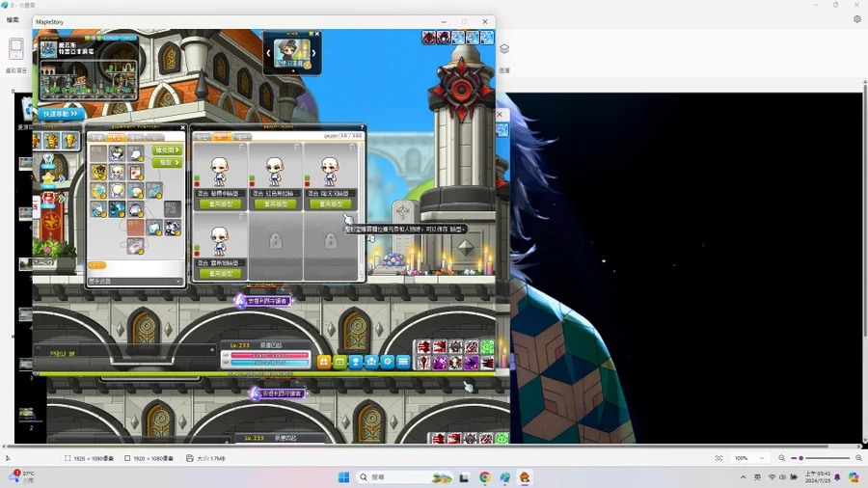This screenshot has width=868, height=488.
Task: Click the gold ring equipment slot item
Action: click(x=99, y=172)
